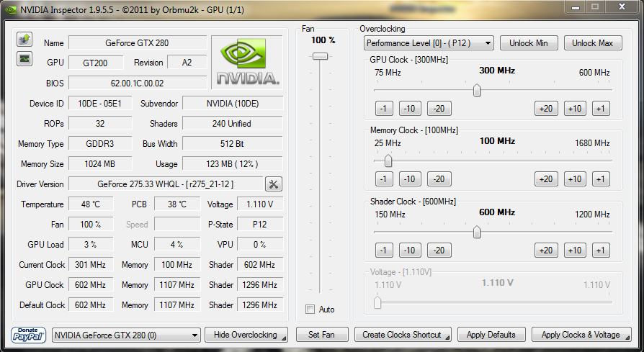
Task: Click the Shader Clock slider thumb
Action: point(477,233)
